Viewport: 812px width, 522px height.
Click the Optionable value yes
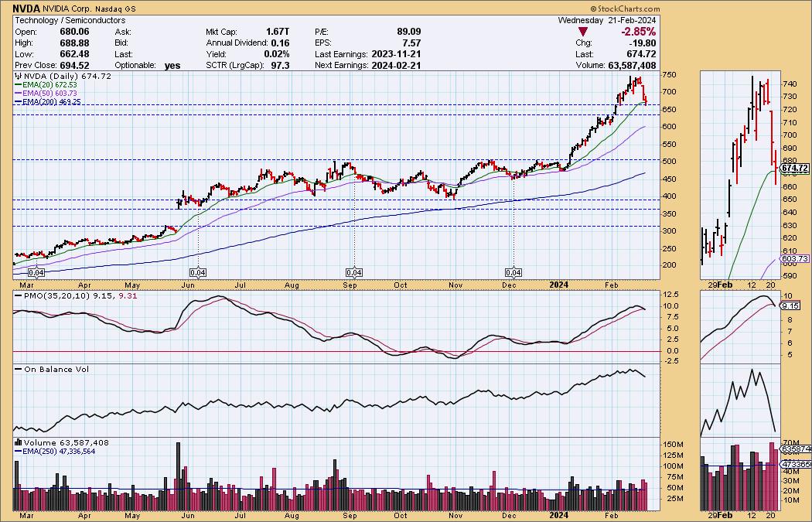tap(172, 65)
